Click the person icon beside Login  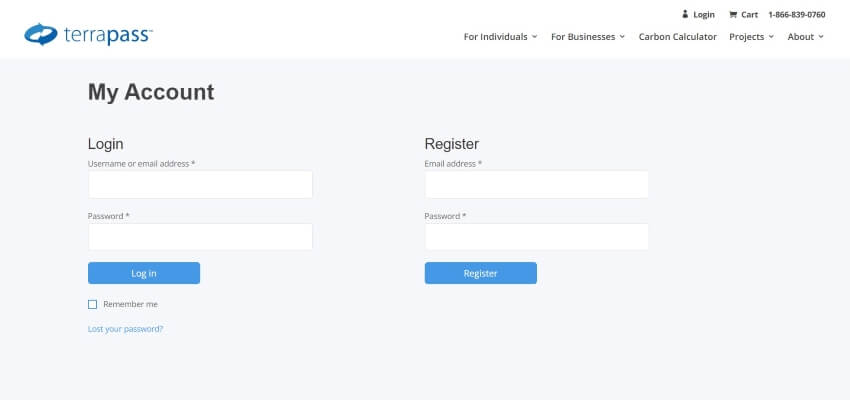685,15
